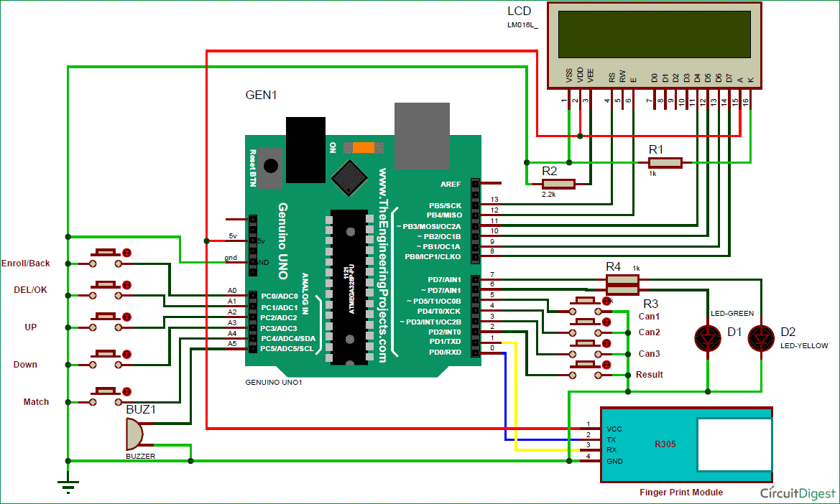
Task: Select the LCD LM016L display screen
Action: pos(654,34)
